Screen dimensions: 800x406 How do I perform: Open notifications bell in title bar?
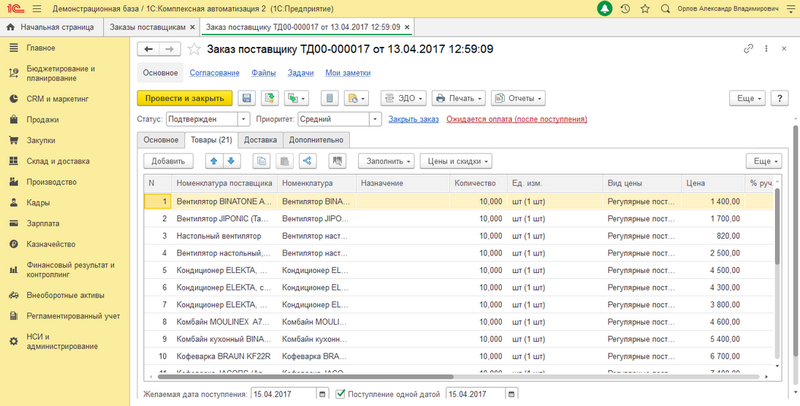pyautogui.click(x=604, y=8)
